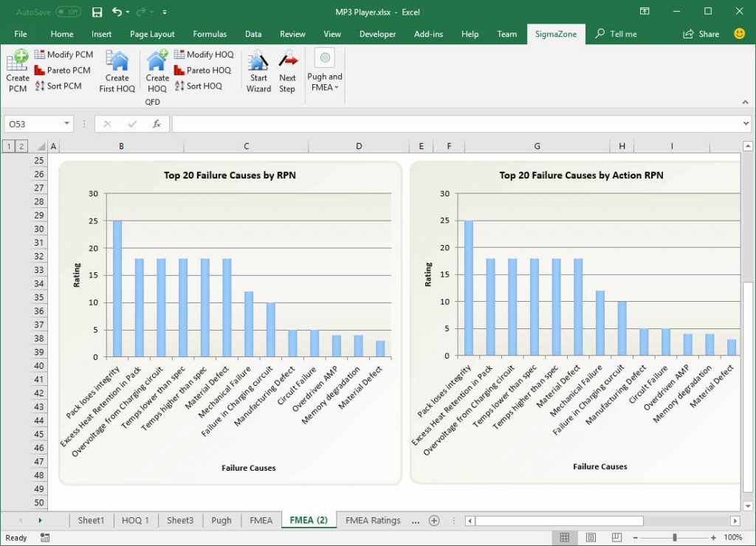
Task: Send feedback via smiley face icon
Action: [739, 34]
